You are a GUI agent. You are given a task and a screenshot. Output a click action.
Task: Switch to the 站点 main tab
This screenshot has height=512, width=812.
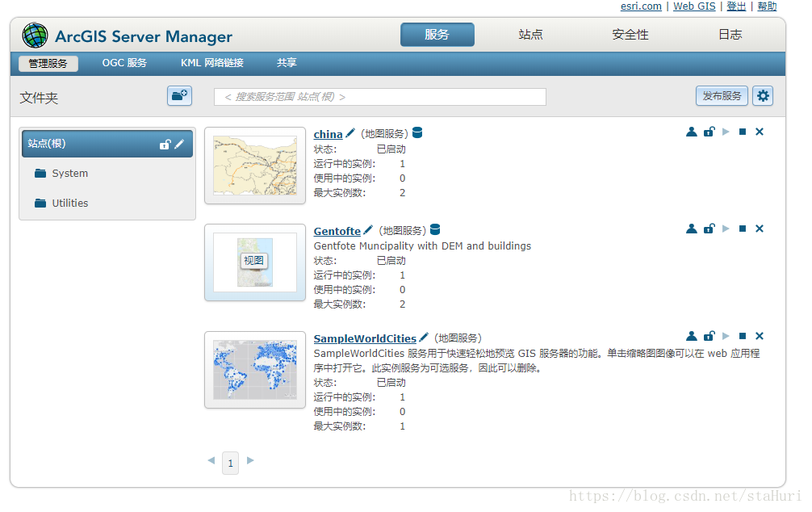pyautogui.click(x=531, y=35)
